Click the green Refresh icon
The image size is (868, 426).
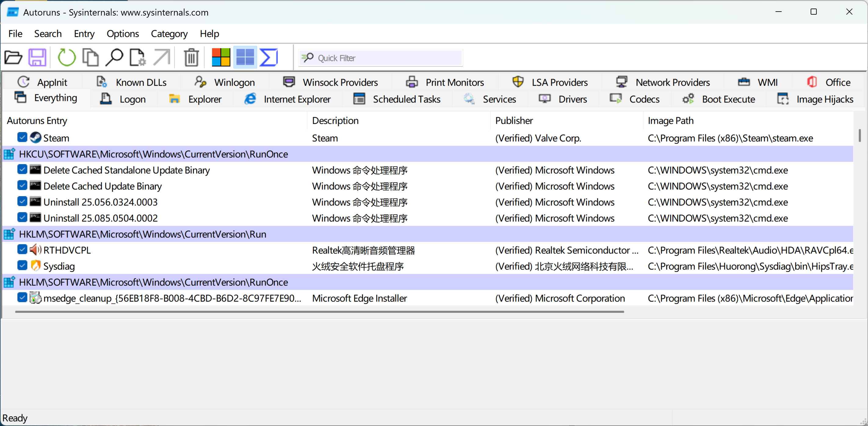click(67, 58)
